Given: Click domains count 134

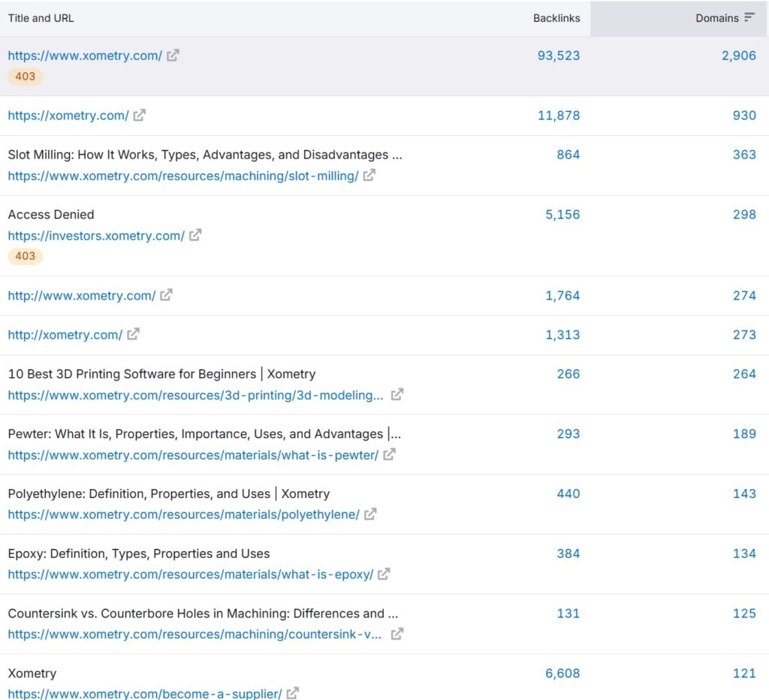Looking at the screenshot, I should click(744, 554).
